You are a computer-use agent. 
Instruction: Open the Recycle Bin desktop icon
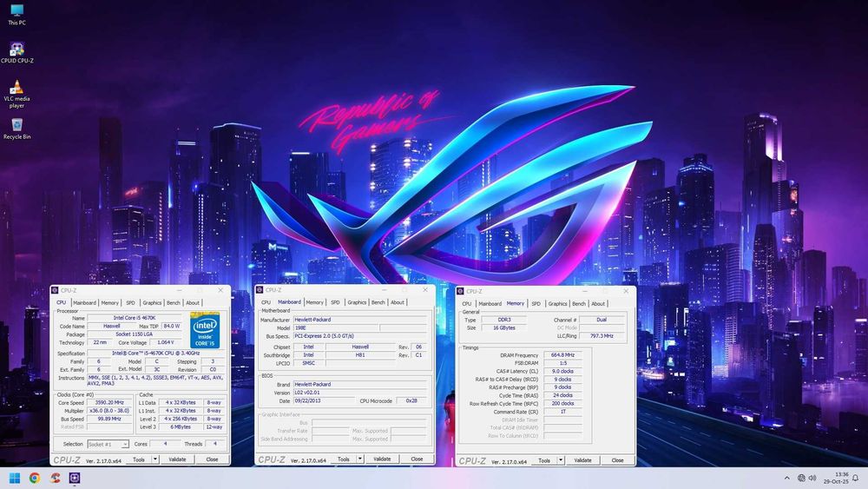pyautogui.click(x=16, y=129)
